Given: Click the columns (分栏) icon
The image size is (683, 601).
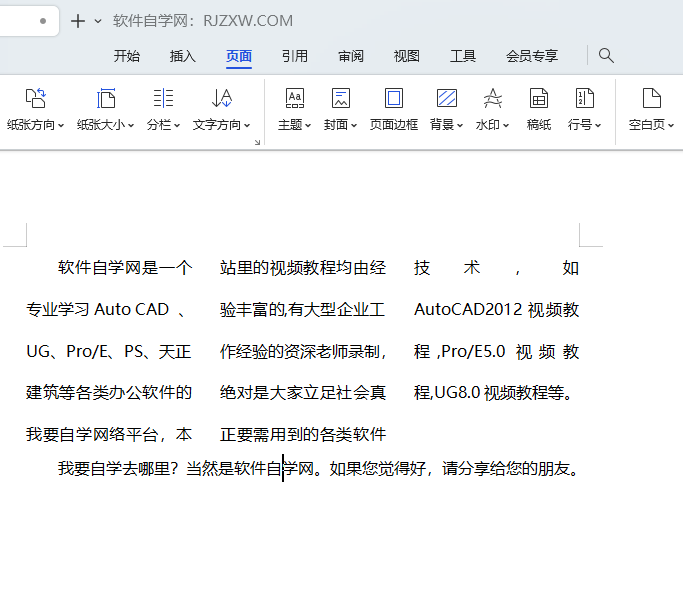Looking at the screenshot, I should [x=163, y=98].
